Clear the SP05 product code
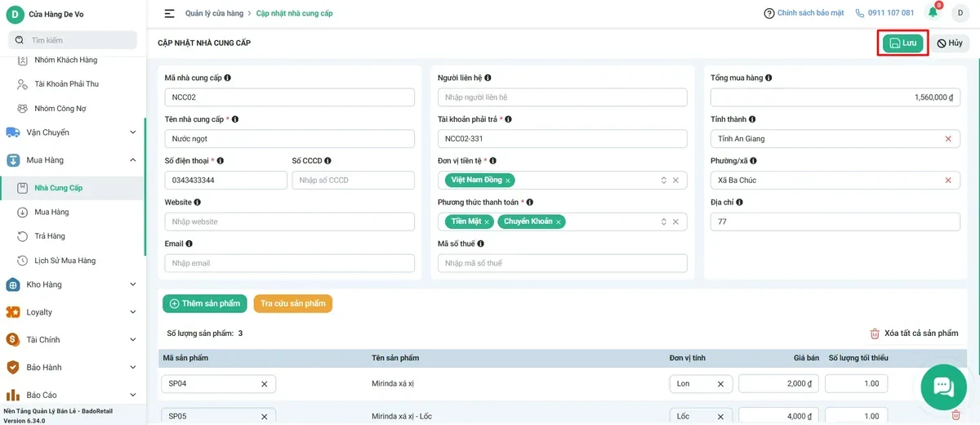Image resolution: width=980 pixels, height=425 pixels. [264, 416]
